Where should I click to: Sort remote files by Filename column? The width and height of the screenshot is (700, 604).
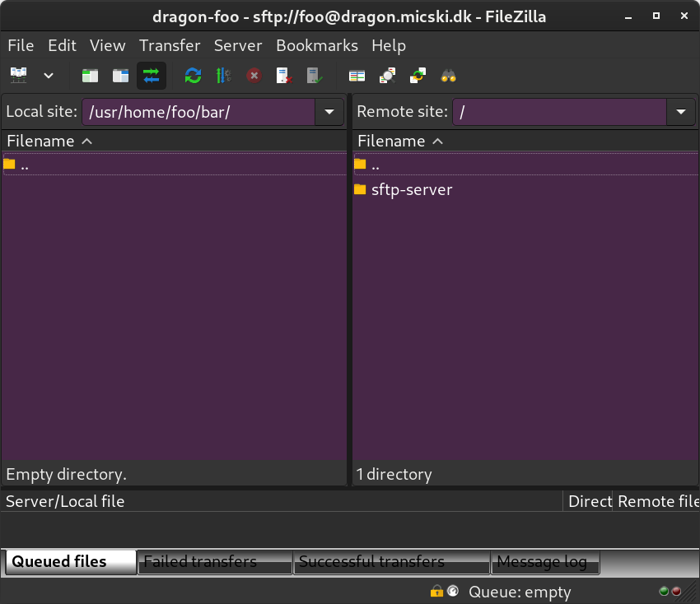click(525, 141)
